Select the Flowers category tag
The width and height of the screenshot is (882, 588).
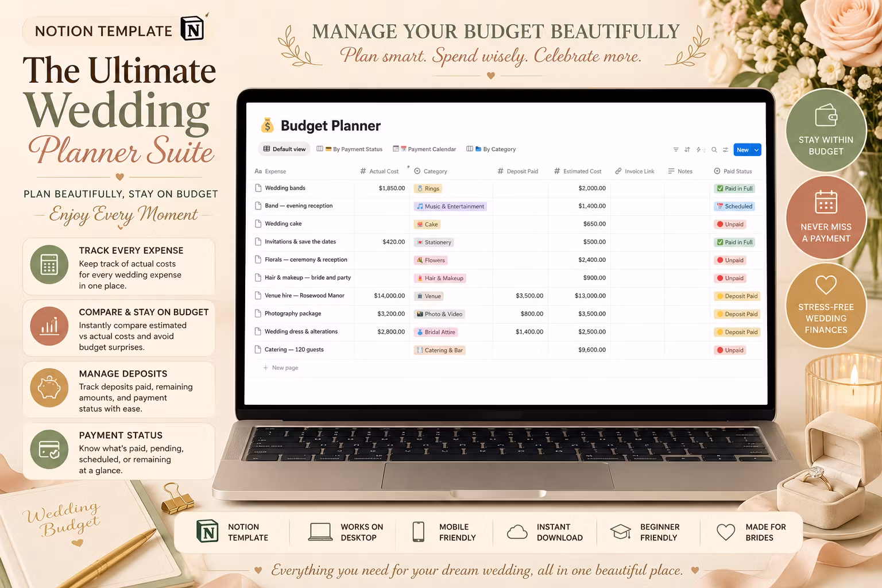point(431,260)
